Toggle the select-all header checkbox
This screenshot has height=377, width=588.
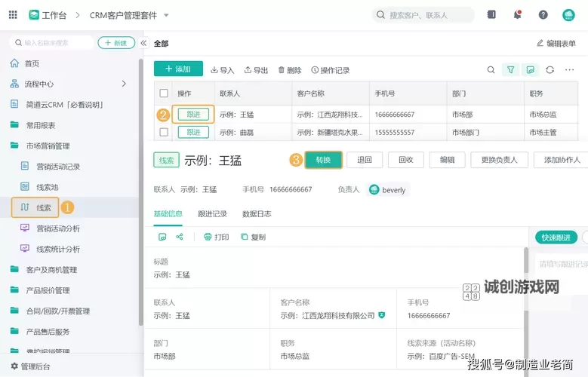(x=164, y=93)
